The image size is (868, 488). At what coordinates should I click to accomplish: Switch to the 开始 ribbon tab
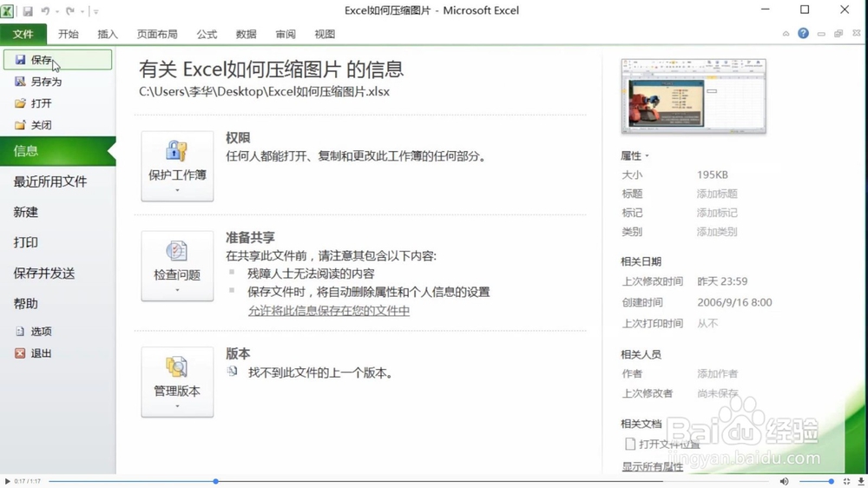point(68,35)
